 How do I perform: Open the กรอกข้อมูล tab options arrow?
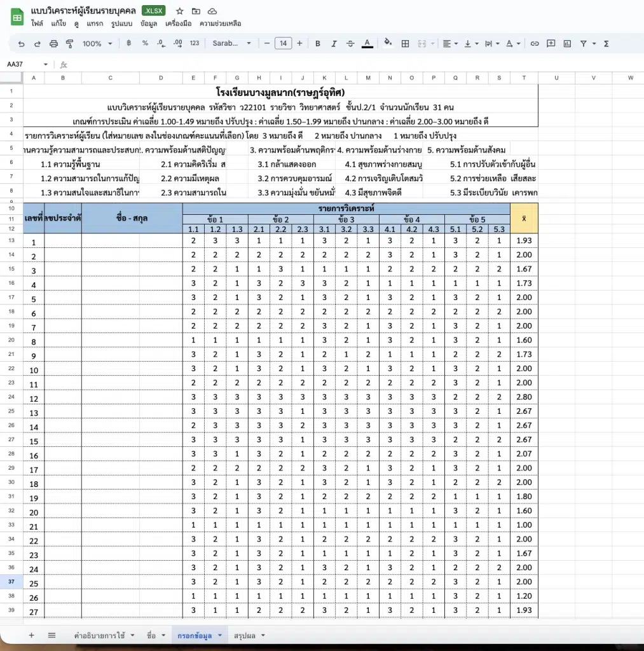point(220,635)
